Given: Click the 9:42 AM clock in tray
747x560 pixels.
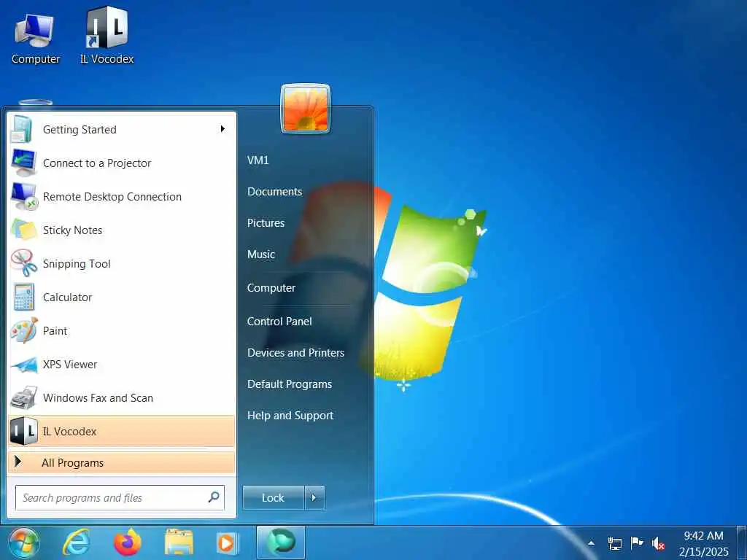Looking at the screenshot, I should tap(703, 536).
